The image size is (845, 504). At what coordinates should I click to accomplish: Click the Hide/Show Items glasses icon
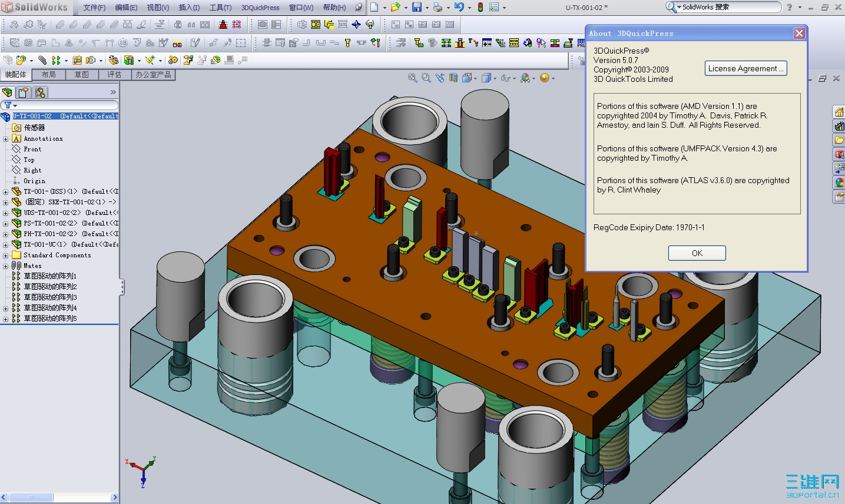[505, 78]
